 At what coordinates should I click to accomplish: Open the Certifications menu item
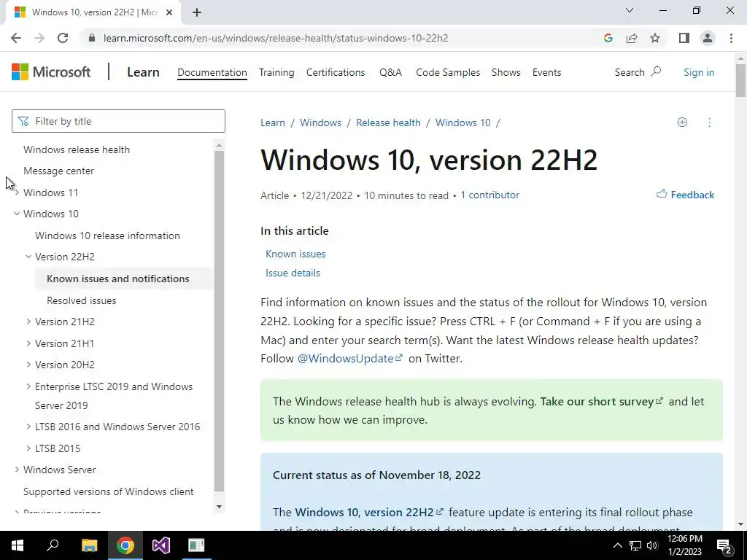coord(336,72)
